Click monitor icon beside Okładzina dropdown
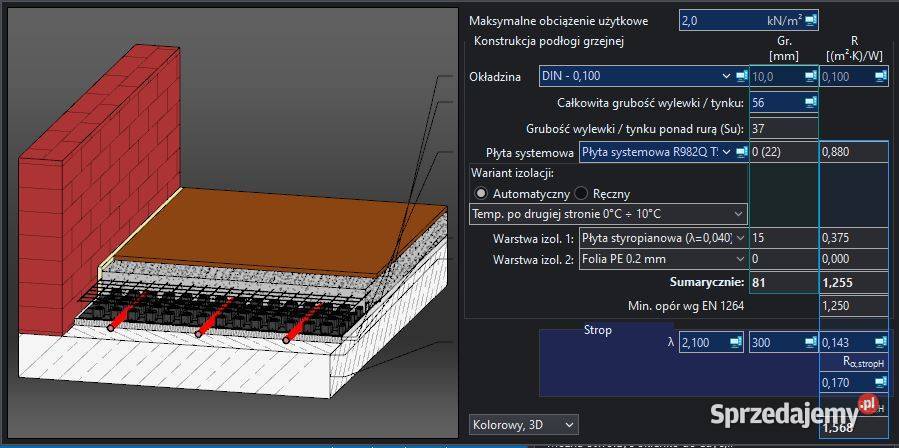 pos(742,76)
